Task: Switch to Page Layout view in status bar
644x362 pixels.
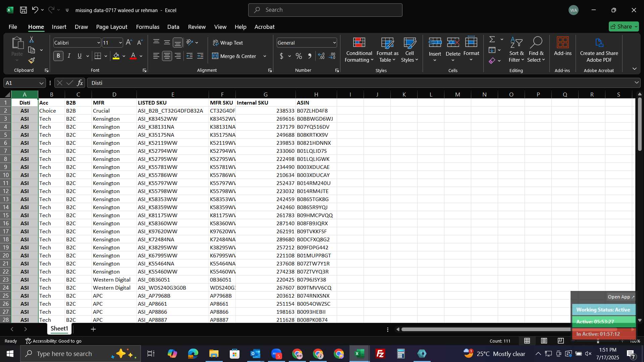Action: 544,341
